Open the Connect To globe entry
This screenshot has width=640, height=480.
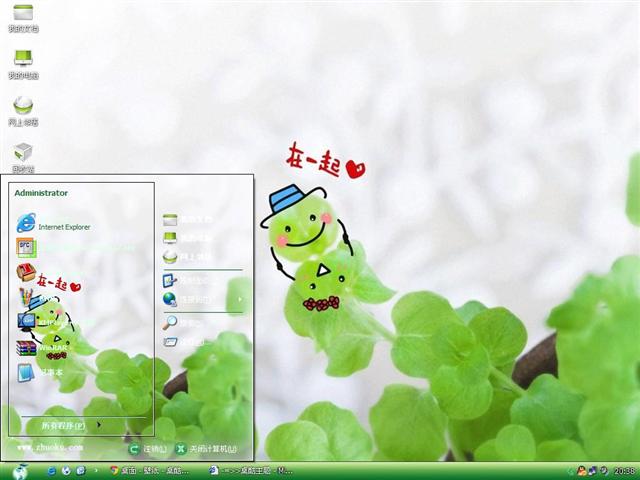(x=188, y=300)
